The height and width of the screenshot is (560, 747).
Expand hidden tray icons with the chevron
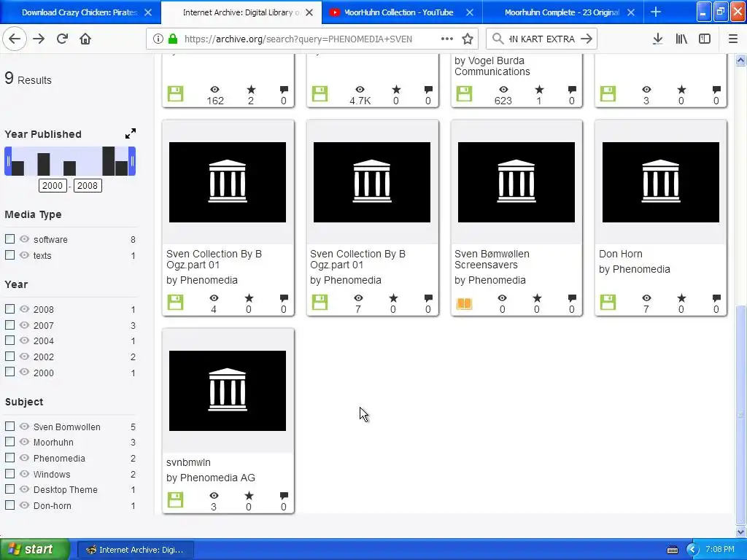pyautogui.click(x=692, y=550)
